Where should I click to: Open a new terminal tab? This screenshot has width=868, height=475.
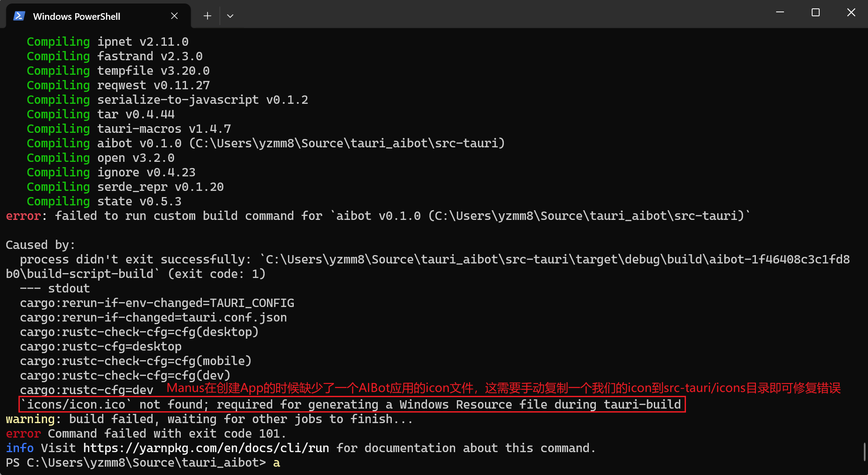pos(207,16)
